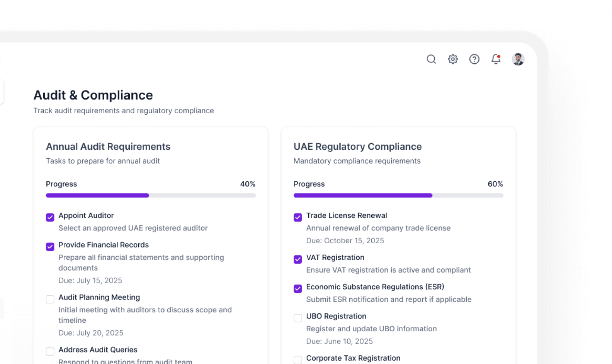
Task: Check the UBO Registration checkbox
Action: (x=298, y=318)
